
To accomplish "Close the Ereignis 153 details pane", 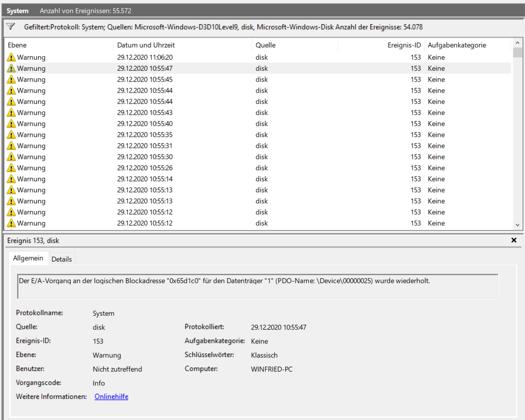I will coord(514,240).
